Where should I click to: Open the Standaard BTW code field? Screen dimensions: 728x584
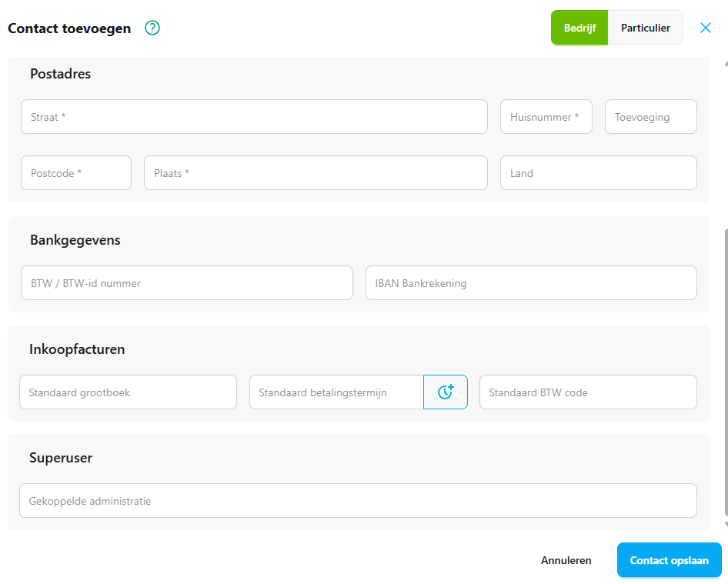click(588, 392)
